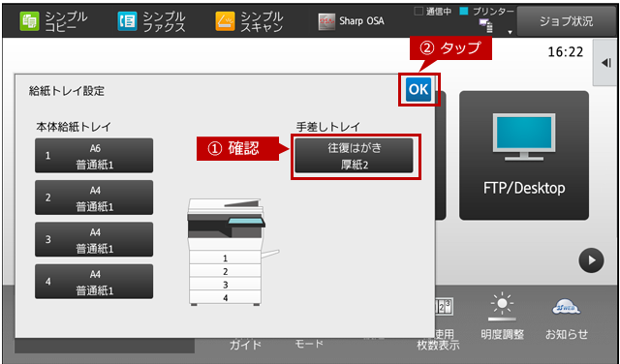Click the 給紙トレイ設定 dialog title
The width and height of the screenshot is (620, 364).
pyautogui.click(x=67, y=91)
